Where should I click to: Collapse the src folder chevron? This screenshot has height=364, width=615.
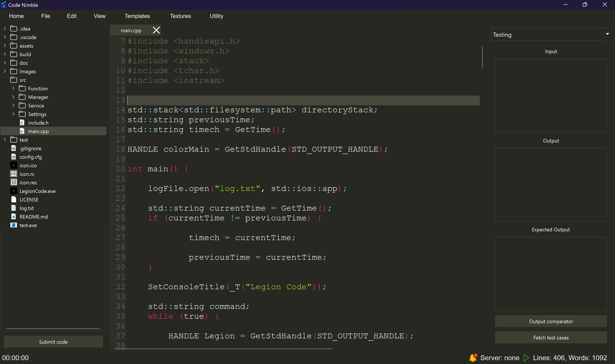5,80
